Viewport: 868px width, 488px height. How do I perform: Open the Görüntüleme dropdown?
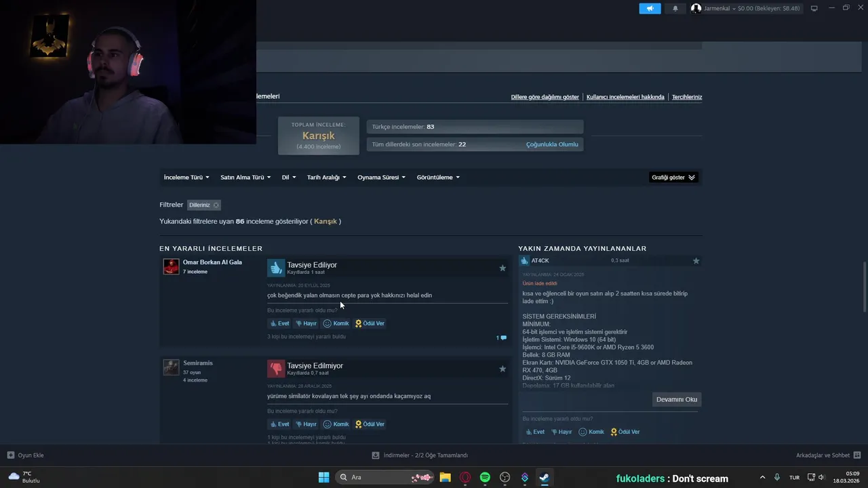pyautogui.click(x=438, y=178)
